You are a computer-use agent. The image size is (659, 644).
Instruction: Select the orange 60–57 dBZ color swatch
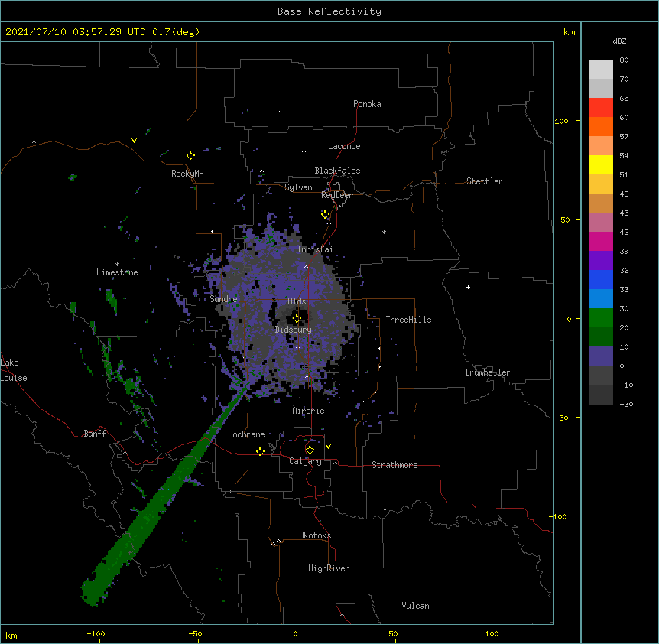(x=601, y=126)
